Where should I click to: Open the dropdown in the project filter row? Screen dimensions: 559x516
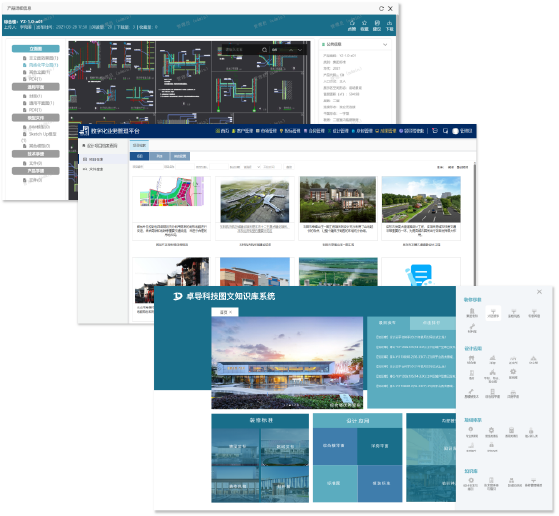251,167
